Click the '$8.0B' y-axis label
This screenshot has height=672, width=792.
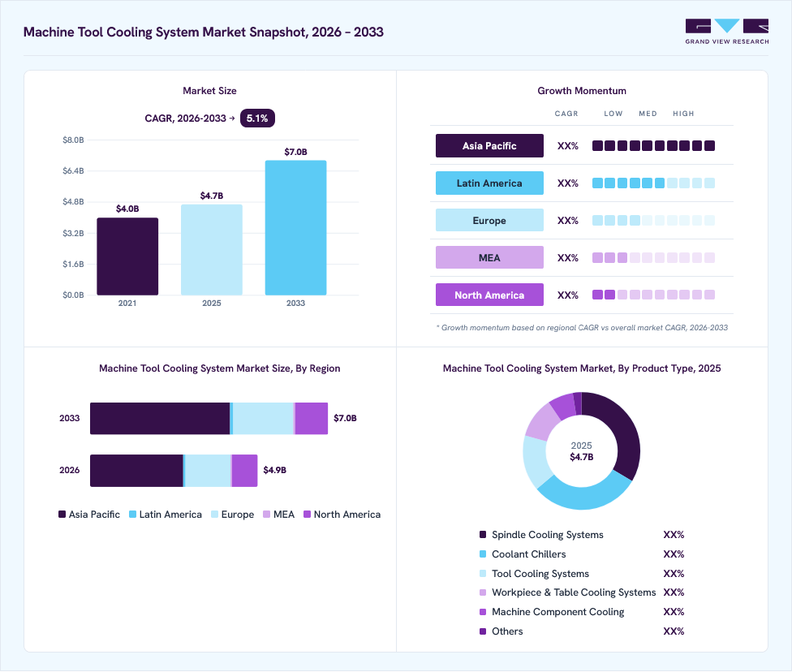click(x=73, y=140)
